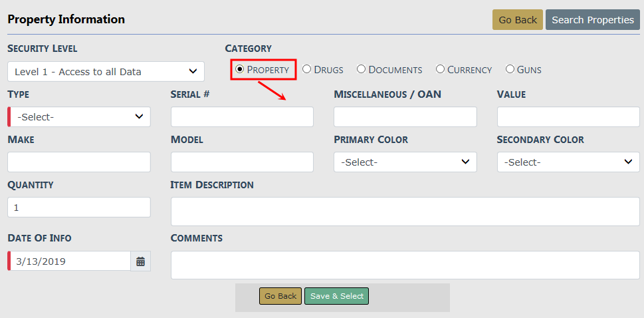Switch category to Guns

click(510, 69)
